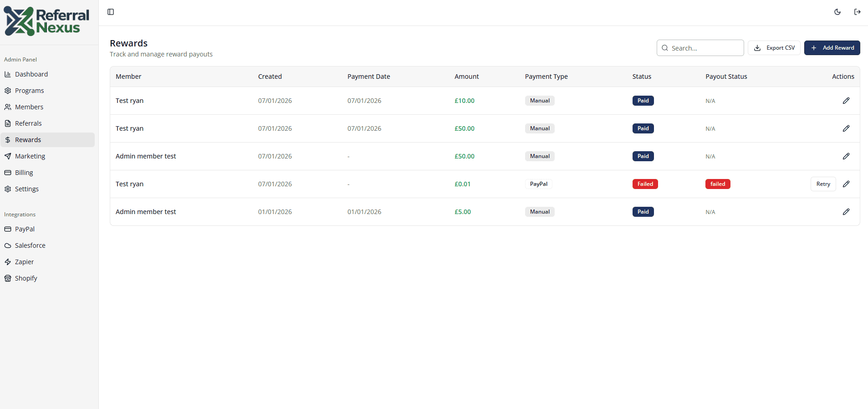Viewport: 868px width, 409px height.
Task: Click the lowercase failed payout badge
Action: [x=718, y=184]
